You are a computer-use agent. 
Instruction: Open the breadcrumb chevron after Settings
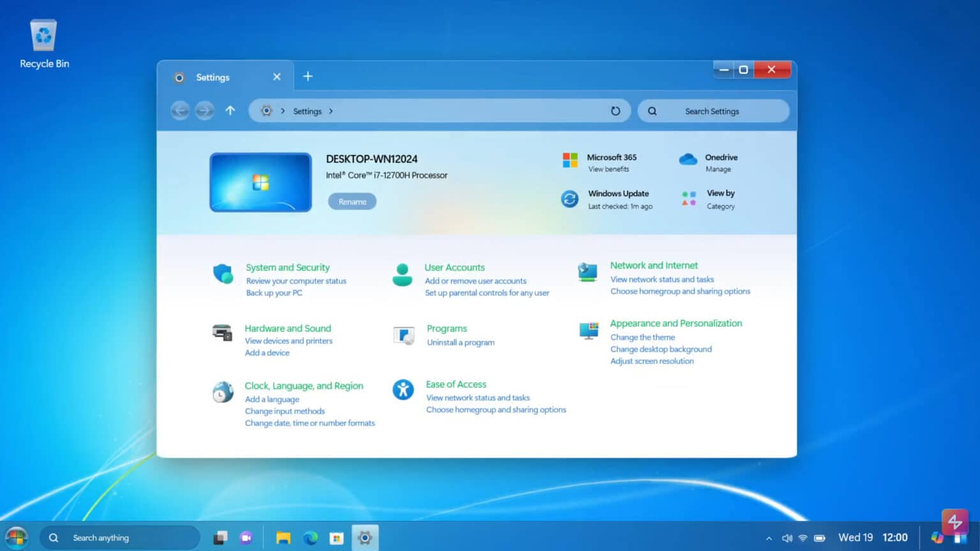point(331,110)
